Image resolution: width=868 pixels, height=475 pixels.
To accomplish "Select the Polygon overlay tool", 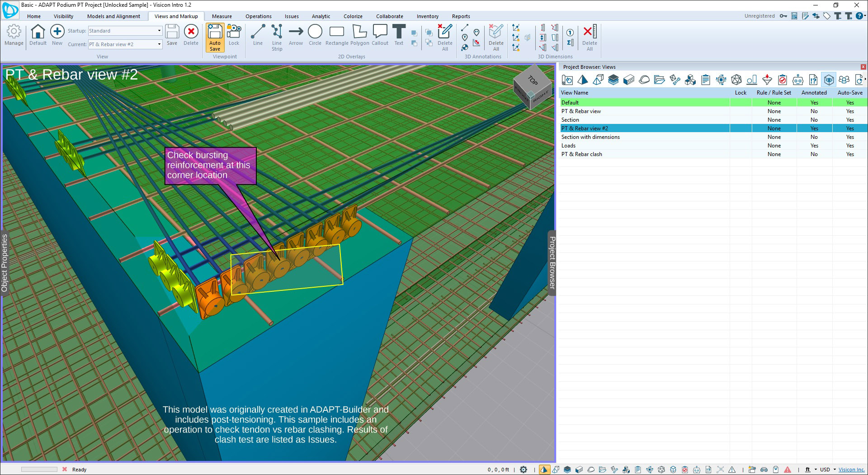I will (x=359, y=35).
